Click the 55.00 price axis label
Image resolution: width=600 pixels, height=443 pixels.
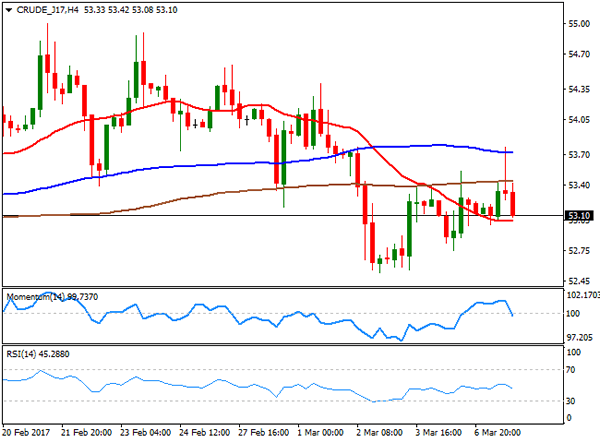click(579, 24)
